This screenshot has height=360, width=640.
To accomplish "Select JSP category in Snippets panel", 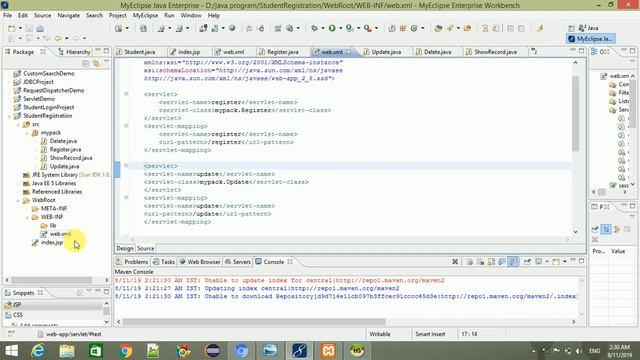I will (53, 304).
